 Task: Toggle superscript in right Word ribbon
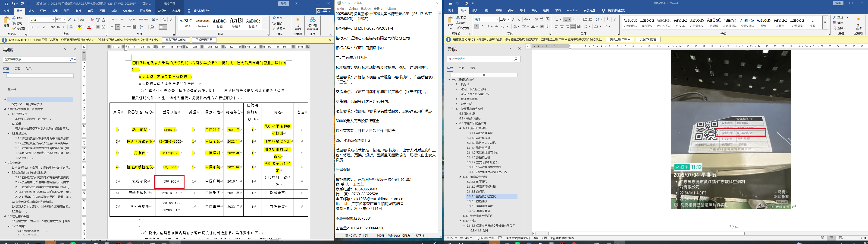tap(508, 26)
